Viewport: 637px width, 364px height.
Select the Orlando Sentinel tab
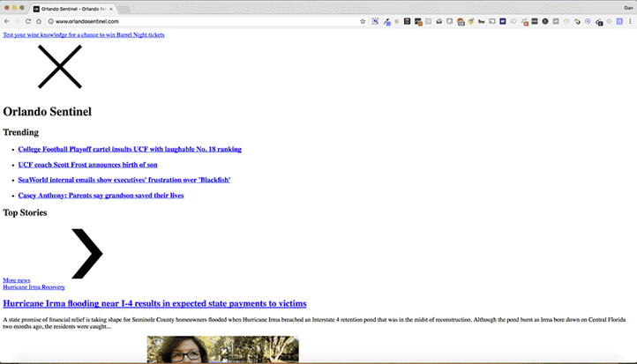tap(73, 9)
